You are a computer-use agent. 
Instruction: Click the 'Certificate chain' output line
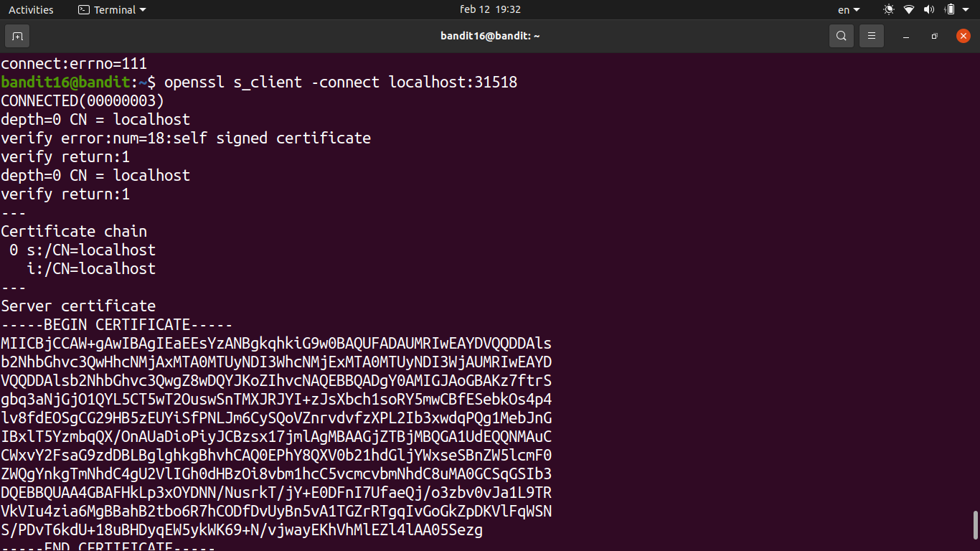coord(74,232)
